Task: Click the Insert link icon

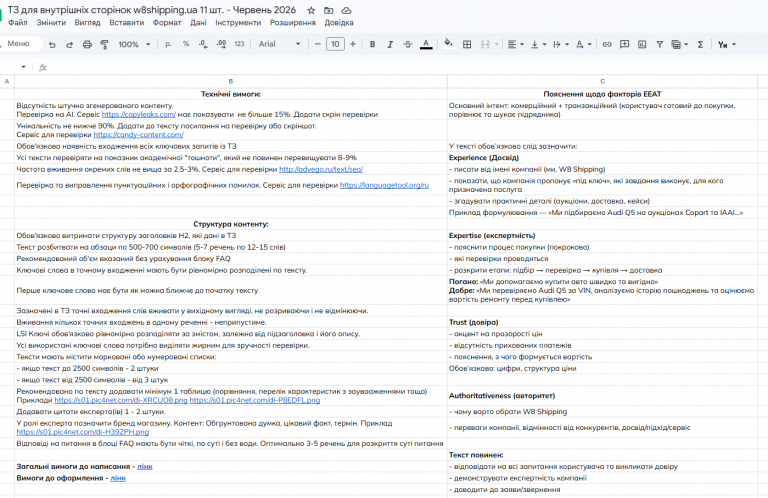Action: pyautogui.click(x=607, y=45)
